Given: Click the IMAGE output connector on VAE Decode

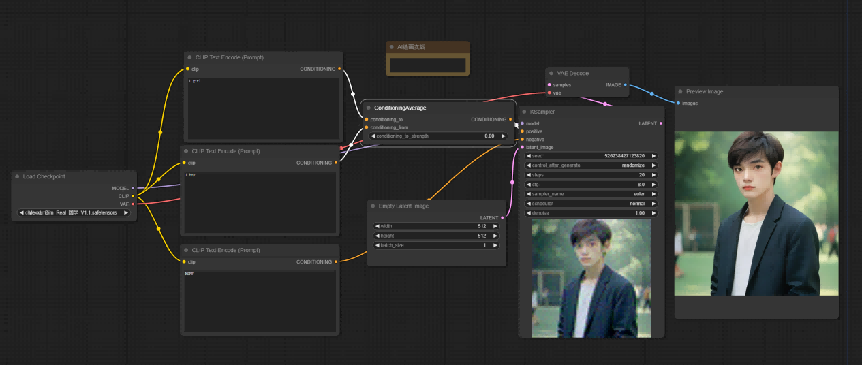Looking at the screenshot, I should (625, 85).
